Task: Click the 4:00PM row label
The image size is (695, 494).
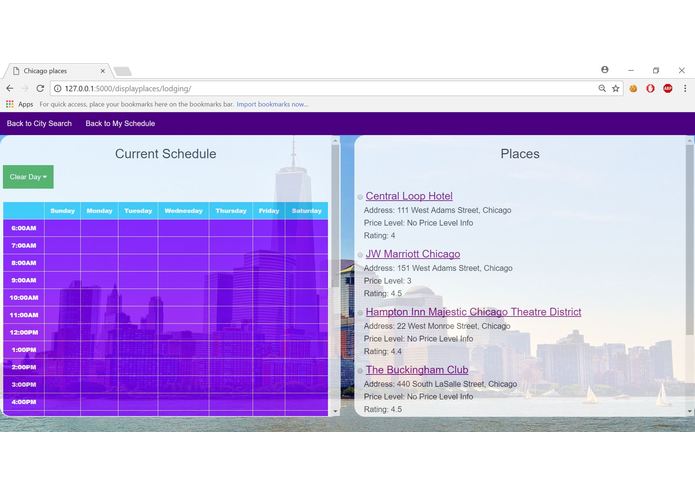Action: [24, 402]
